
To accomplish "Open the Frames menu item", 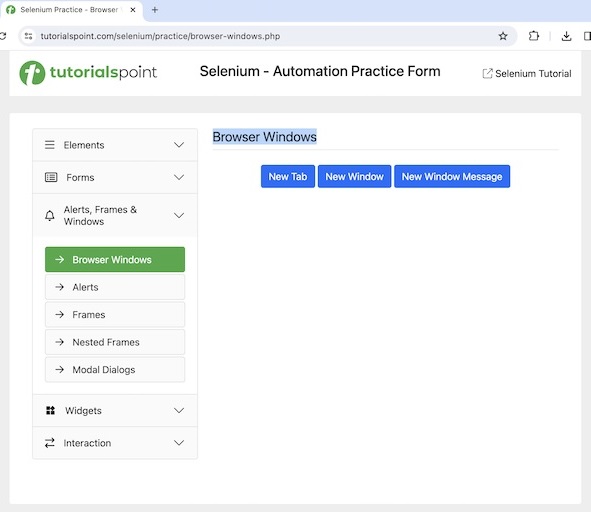I will [115, 314].
